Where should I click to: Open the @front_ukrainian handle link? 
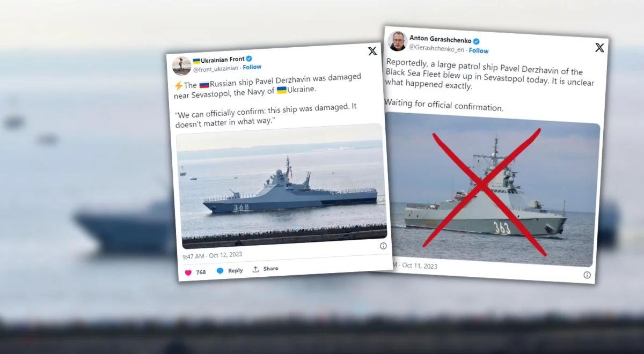(216, 69)
